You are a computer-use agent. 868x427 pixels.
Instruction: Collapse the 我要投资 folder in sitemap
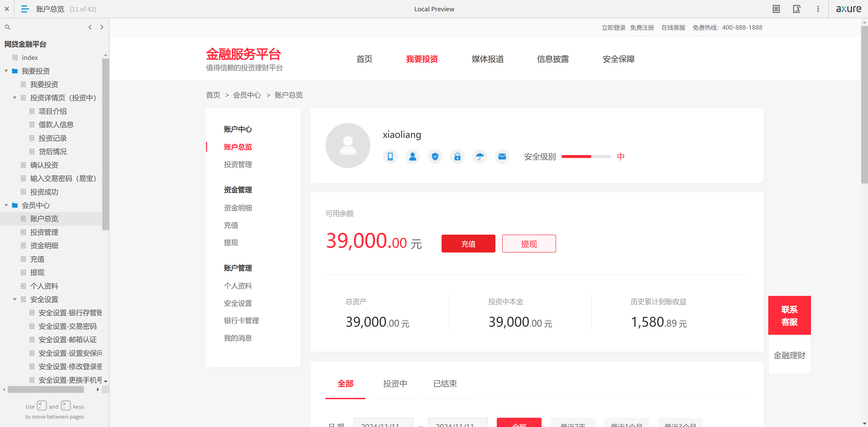click(6, 71)
